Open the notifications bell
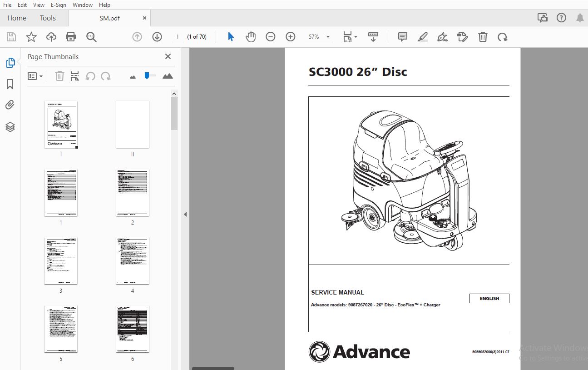Screen dimensions: 588x370 [x=580, y=18]
